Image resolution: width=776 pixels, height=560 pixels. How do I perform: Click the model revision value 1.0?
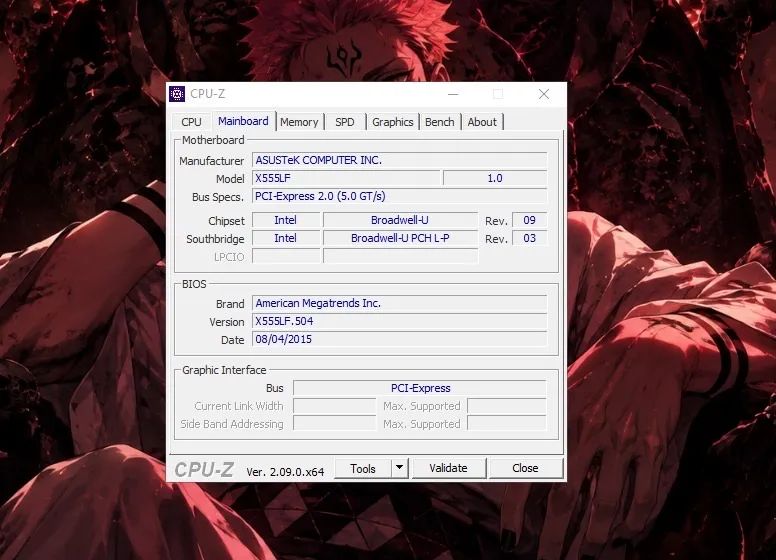tap(495, 178)
